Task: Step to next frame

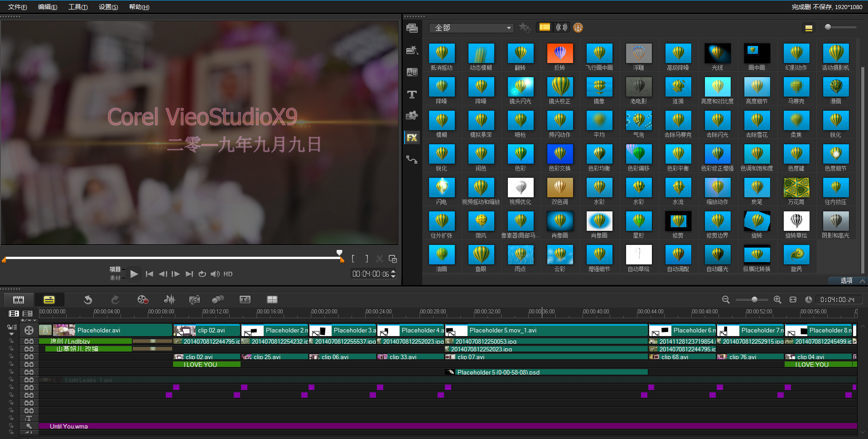Action: pyautogui.click(x=176, y=274)
